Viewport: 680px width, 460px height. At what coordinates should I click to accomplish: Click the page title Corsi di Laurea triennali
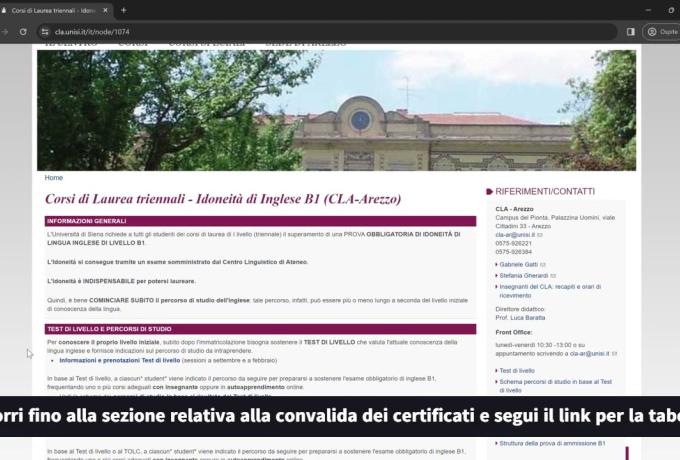pyautogui.click(x=223, y=199)
